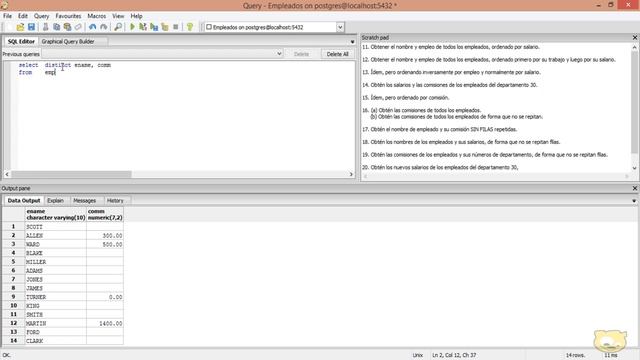The width and height of the screenshot is (640, 360).
Task: Click row header number 5 for MILLER
Action: 13,262
